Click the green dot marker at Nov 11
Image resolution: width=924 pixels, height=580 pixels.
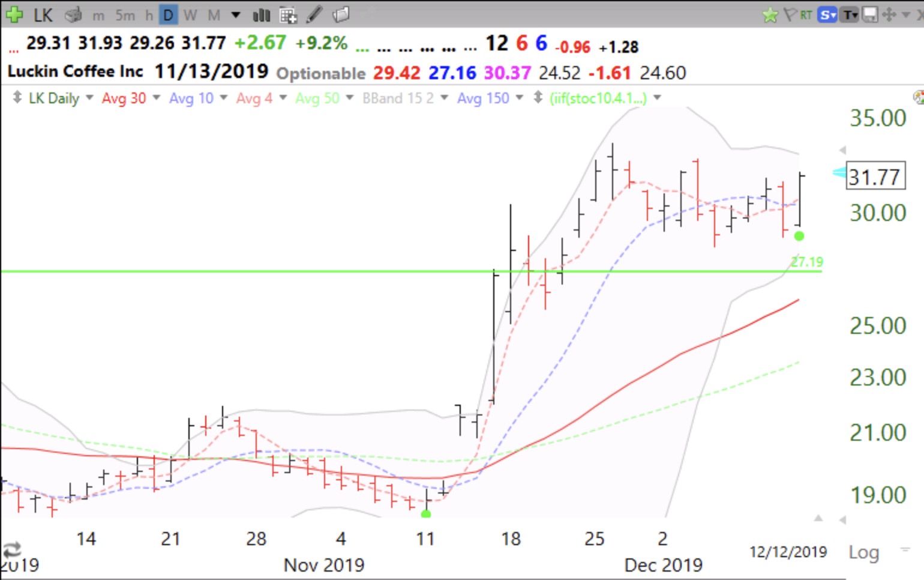pyautogui.click(x=426, y=514)
